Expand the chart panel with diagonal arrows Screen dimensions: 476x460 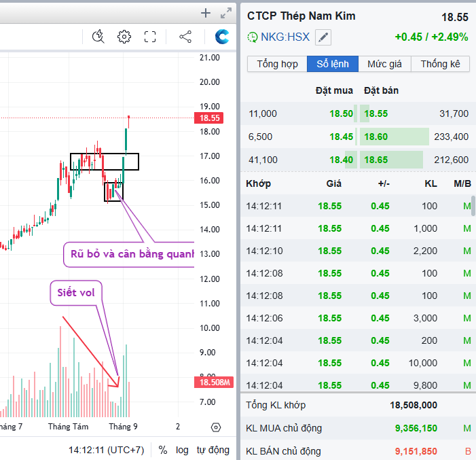pyautogui.click(x=227, y=13)
